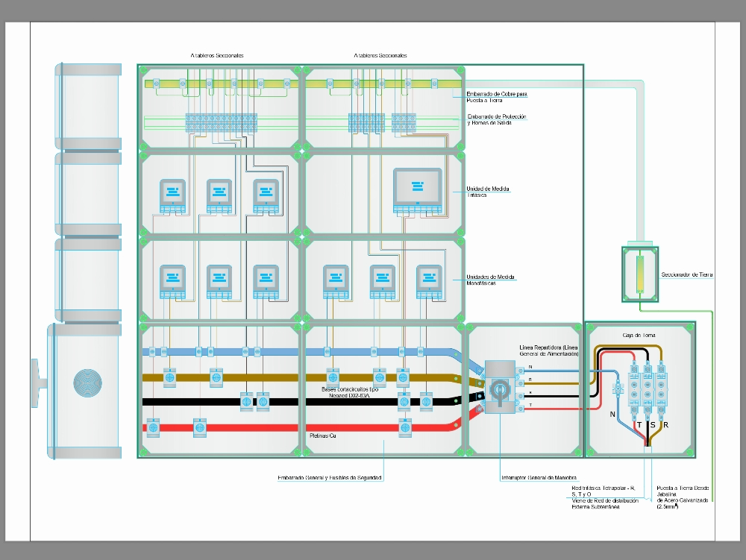
Task: Click a meter in the Unidades de Medida Monofásicas row
Action: coord(336,280)
